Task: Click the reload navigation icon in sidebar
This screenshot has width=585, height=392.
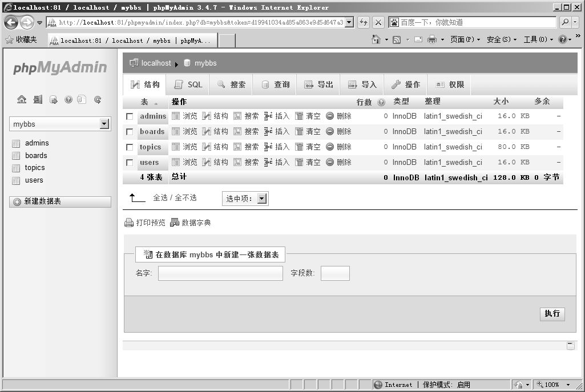Action: coord(98,99)
